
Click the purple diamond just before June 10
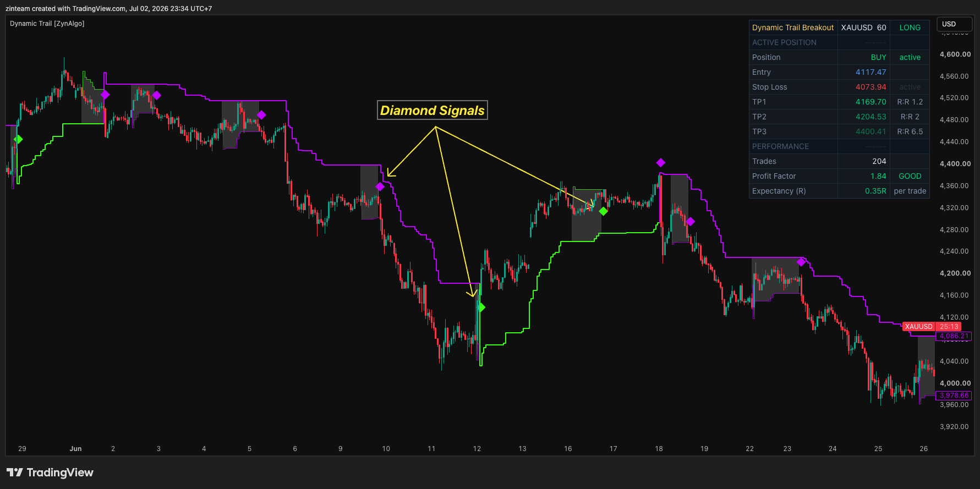380,187
